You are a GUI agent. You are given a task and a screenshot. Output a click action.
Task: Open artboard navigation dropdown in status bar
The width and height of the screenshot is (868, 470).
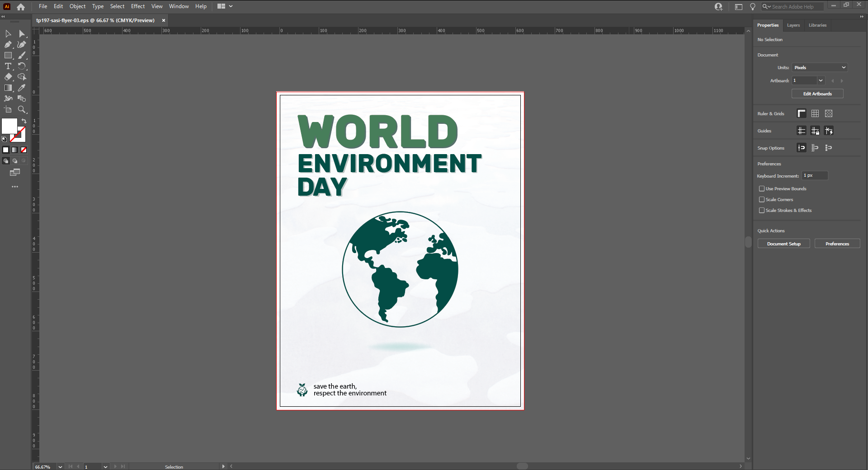click(x=105, y=467)
